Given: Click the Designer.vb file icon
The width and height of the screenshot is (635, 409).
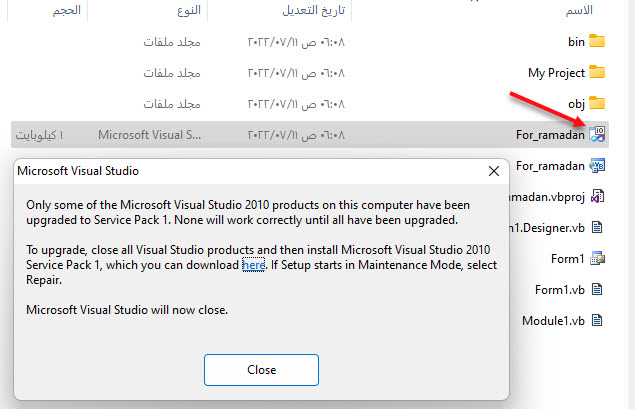Looking at the screenshot, I should 597,227.
